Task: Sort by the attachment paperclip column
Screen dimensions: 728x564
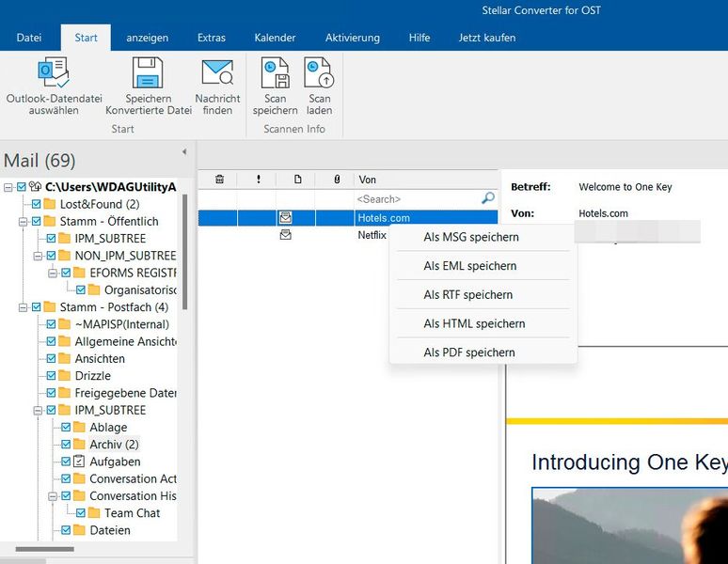Action: coord(337,180)
